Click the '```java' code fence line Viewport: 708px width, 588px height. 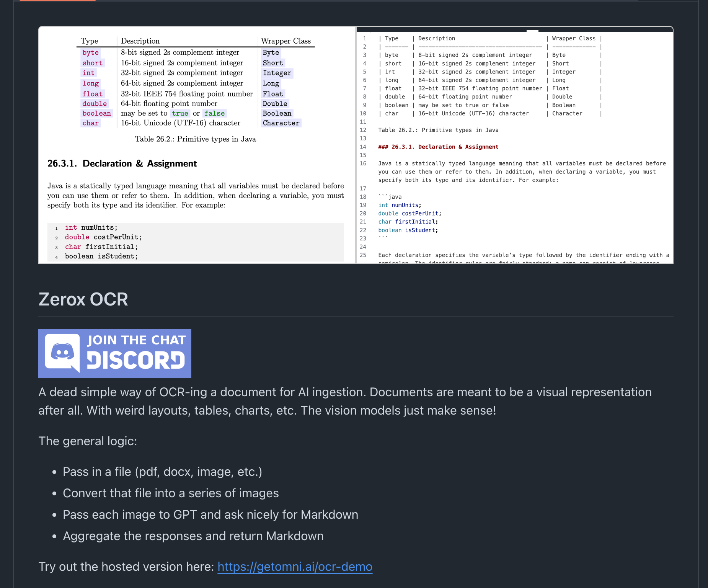[390, 197]
